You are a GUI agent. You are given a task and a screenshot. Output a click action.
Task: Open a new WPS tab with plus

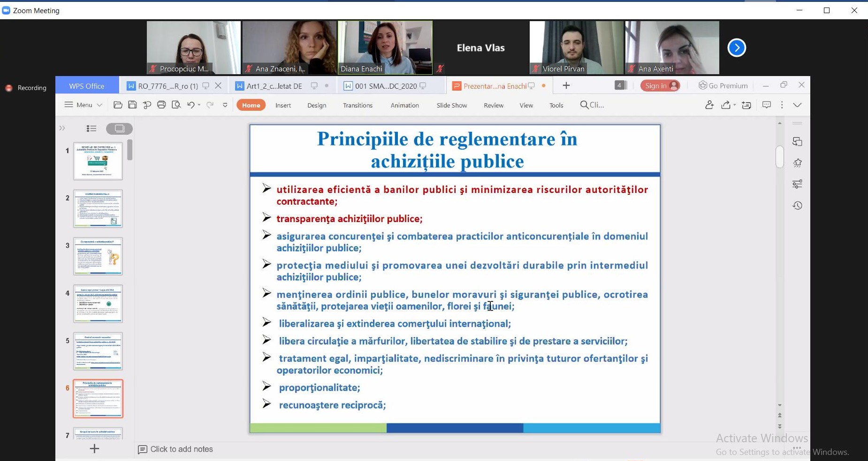click(566, 85)
